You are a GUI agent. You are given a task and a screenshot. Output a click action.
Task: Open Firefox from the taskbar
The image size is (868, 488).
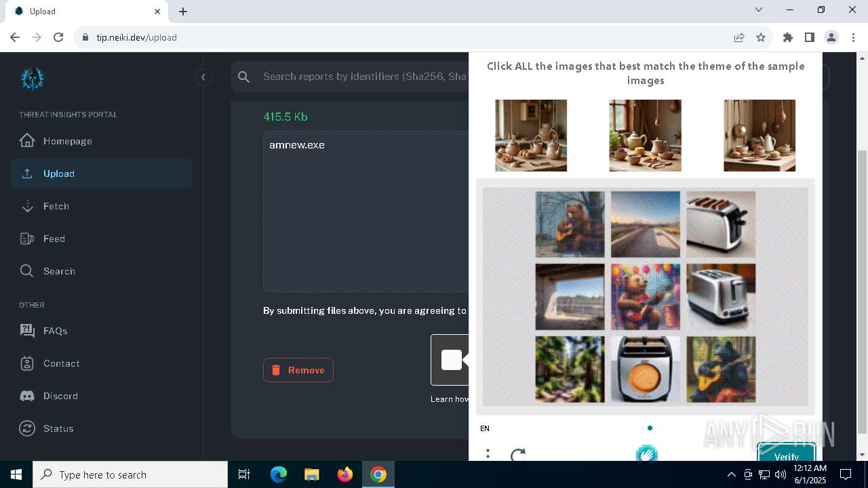345,474
